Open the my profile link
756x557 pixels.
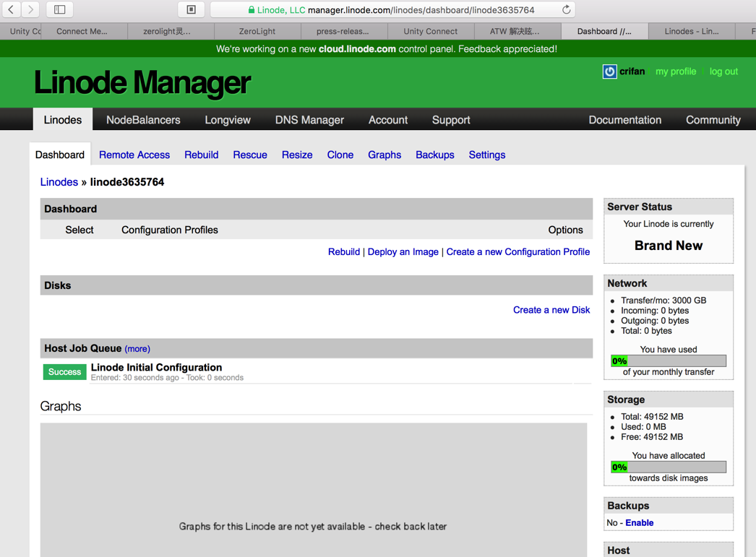click(x=676, y=72)
